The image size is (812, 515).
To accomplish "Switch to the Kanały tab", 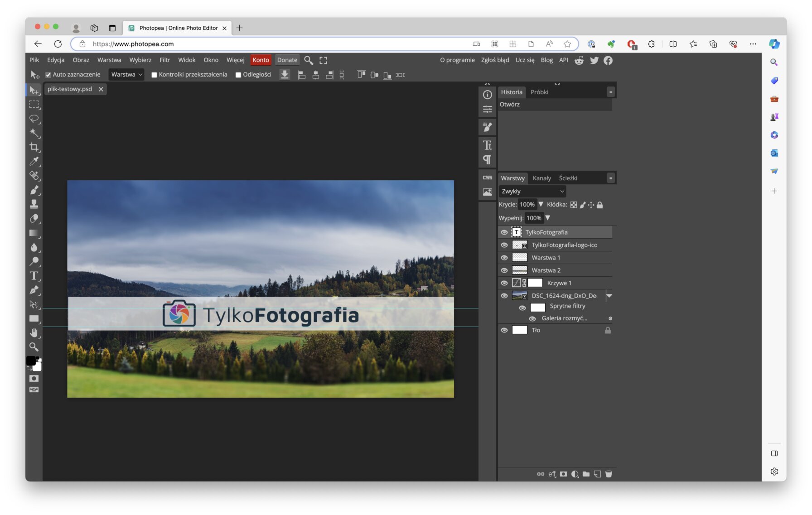I will [x=541, y=178].
